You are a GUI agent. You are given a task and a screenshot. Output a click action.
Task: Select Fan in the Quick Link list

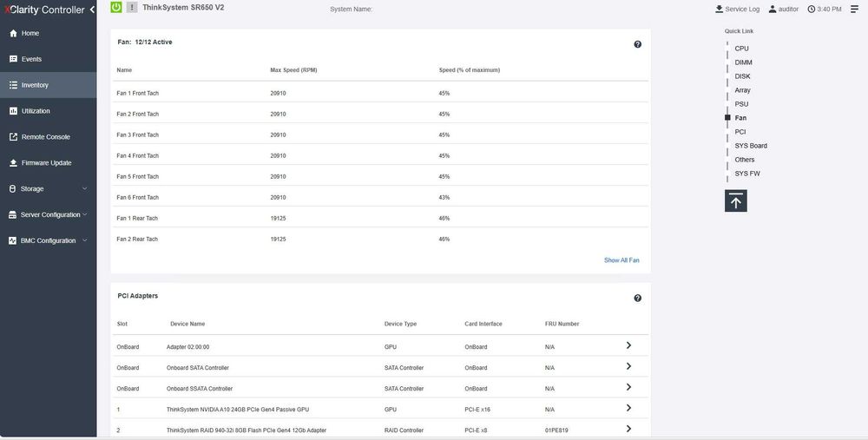[740, 118]
